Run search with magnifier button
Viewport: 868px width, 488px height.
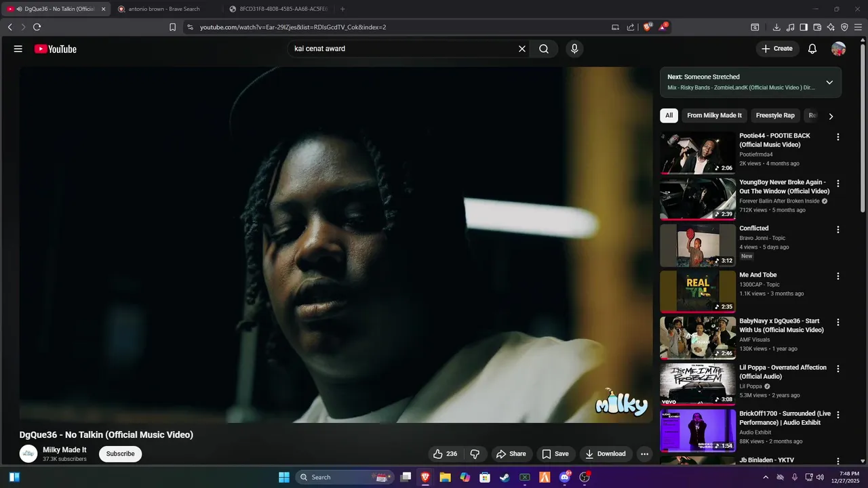click(544, 49)
